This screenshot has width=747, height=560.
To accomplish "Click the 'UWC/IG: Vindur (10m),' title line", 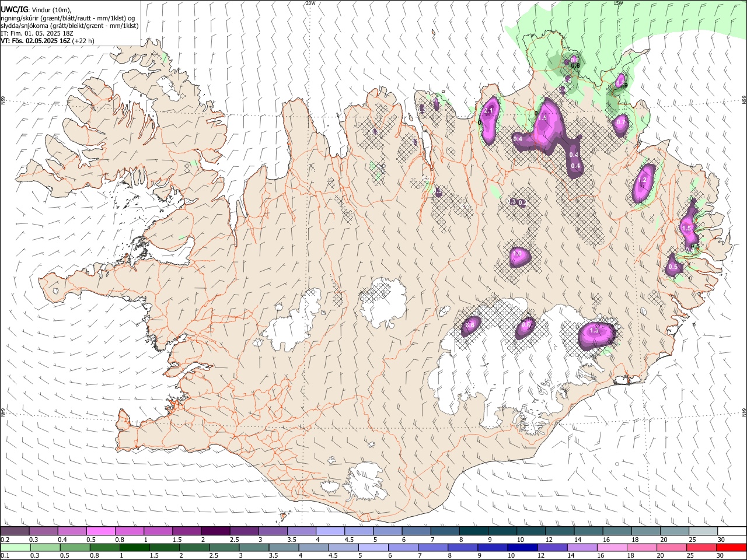I will click(x=36, y=10).
